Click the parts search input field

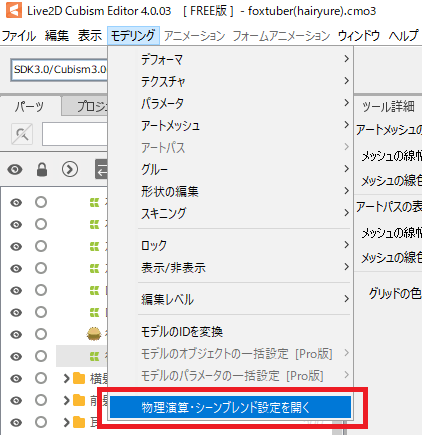pos(75,134)
